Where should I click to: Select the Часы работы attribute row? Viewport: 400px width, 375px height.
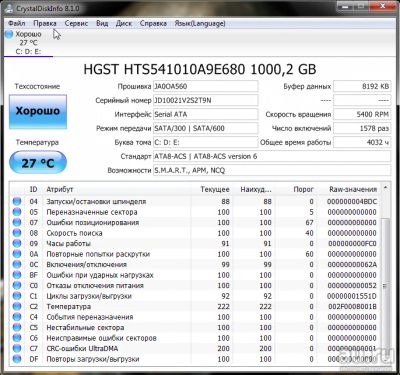(196, 243)
